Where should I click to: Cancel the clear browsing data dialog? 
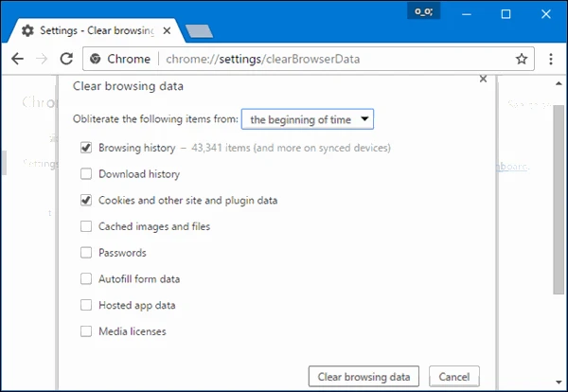[454, 377]
